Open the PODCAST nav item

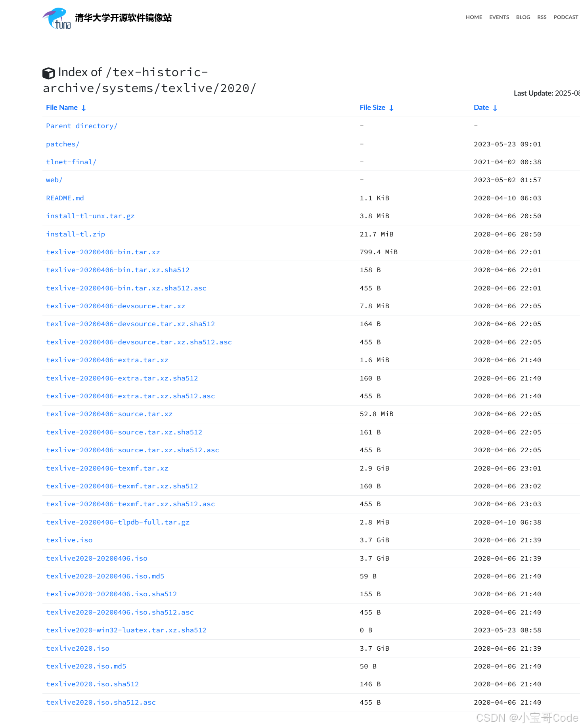tap(566, 17)
